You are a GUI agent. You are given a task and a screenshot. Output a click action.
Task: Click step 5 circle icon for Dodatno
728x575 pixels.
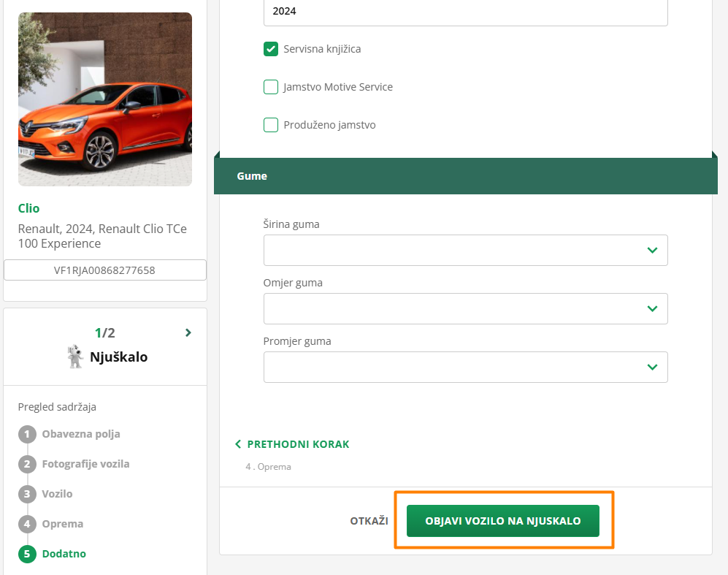[x=27, y=555]
